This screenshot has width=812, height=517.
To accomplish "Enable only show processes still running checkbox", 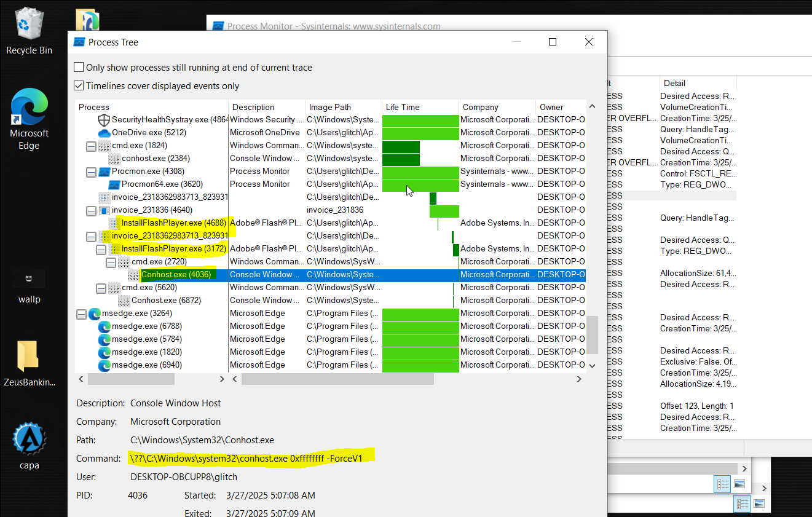I will [x=79, y=68].
